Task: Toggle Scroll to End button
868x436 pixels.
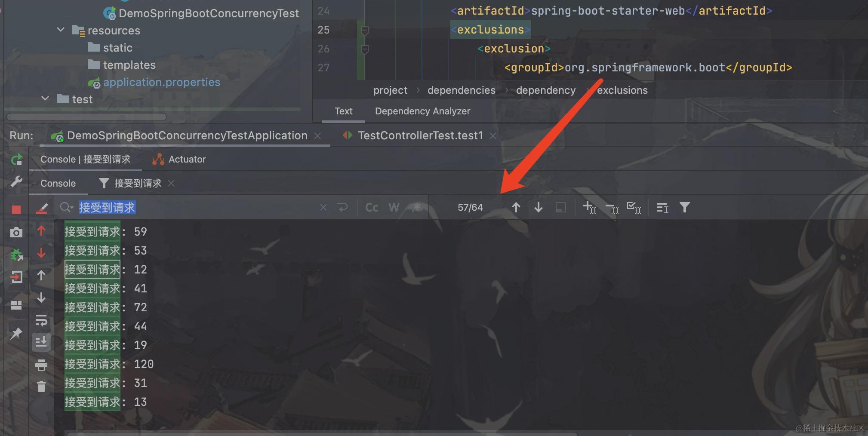Action: point(41,342)
